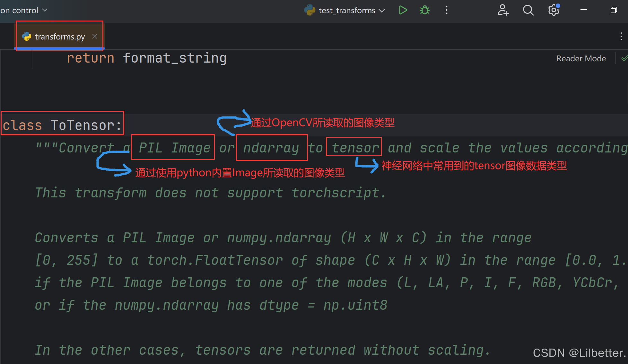The image size is (628, 364).
Task: Expand the test_transforms run configuration dropdown
Action: click(x=382, y=10)
